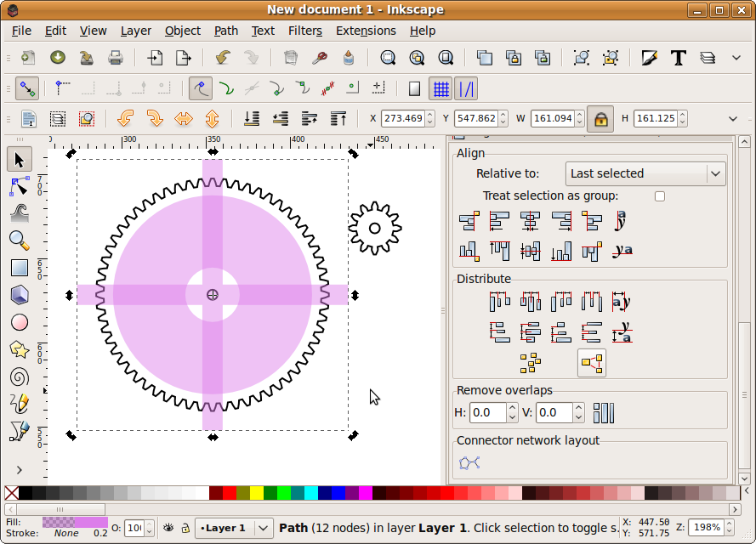756x544 pixels.
Task: Rotate selection 90 degrees clockwise
Action: pyautogui.click(x=154, y=118)
